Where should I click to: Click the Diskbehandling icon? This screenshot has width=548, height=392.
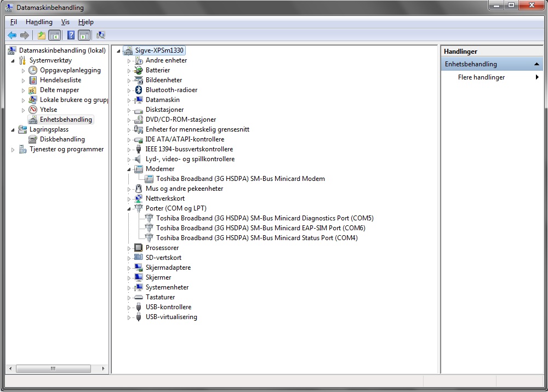[x=33, y=139]
